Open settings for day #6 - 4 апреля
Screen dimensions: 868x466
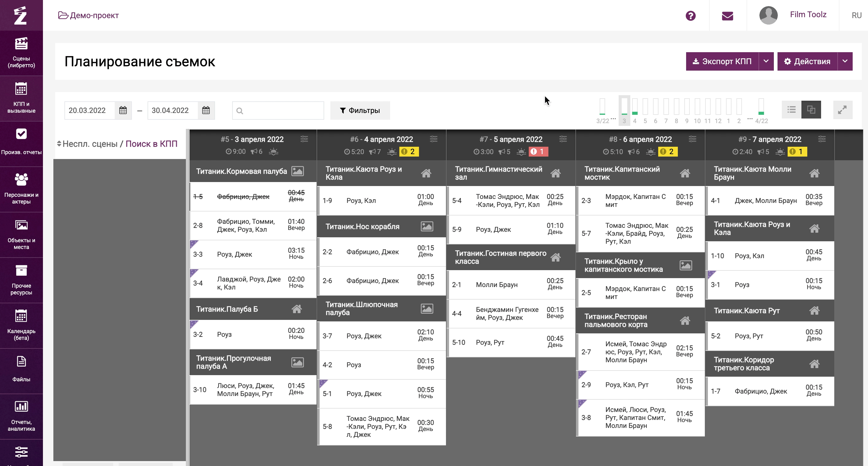coord(433,139)
